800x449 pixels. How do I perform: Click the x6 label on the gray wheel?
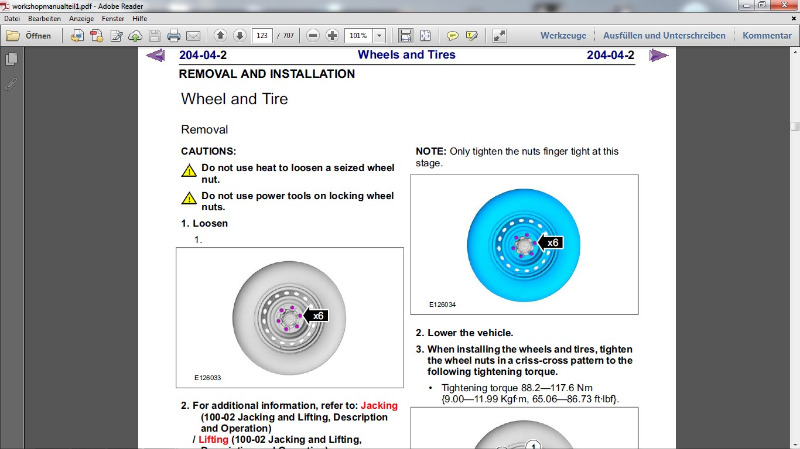coord(316,316)
